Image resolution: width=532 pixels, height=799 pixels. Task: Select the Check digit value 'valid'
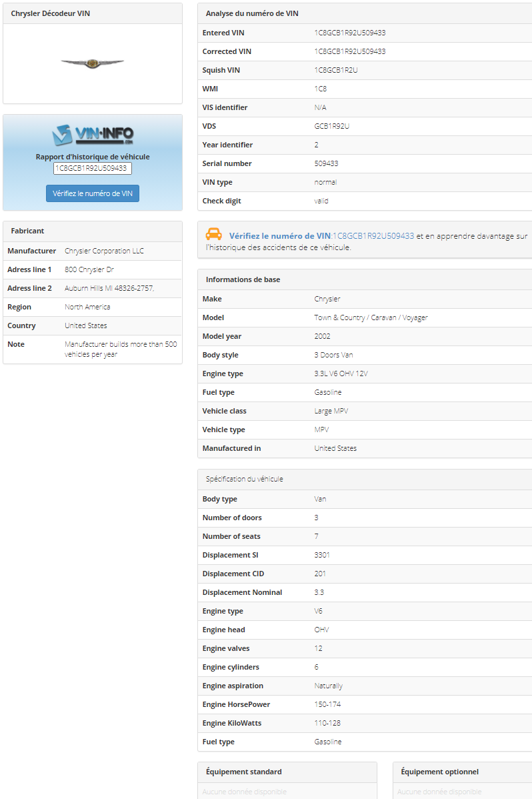(x=321, y=201)
